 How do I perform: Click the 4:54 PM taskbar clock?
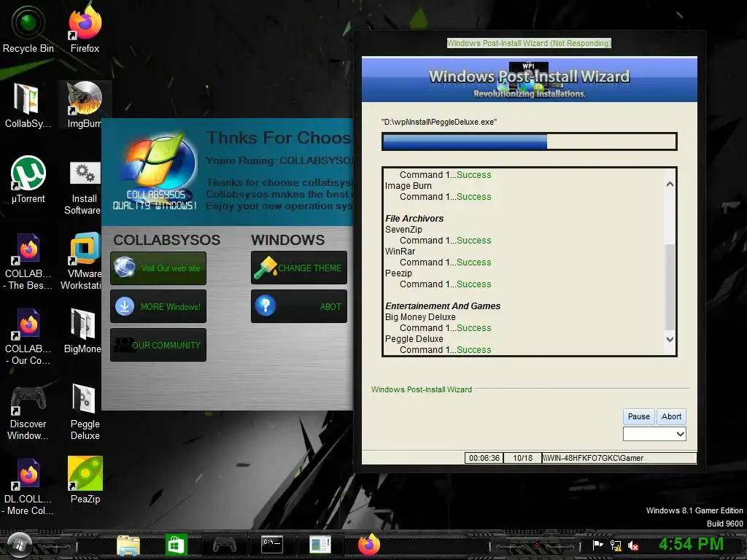tap(691, 544)
